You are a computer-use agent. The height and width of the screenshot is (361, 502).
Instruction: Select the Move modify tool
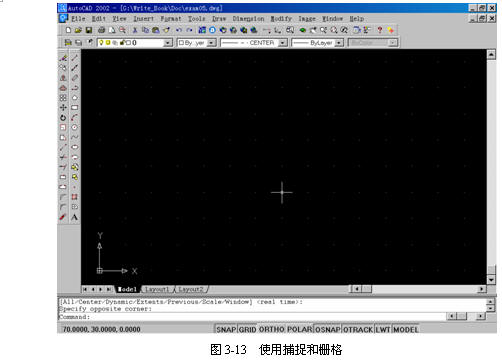(63, 108)
